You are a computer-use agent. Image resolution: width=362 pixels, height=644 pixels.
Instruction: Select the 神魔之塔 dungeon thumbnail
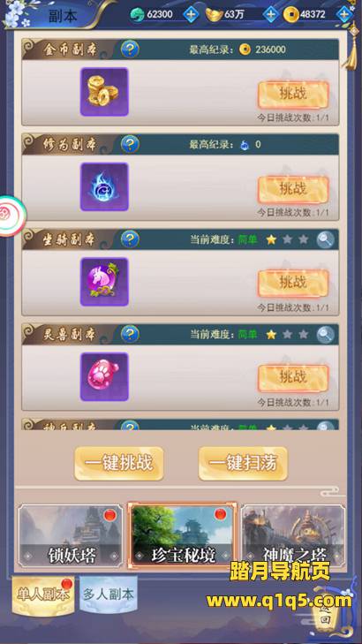[x=293, y=536]
